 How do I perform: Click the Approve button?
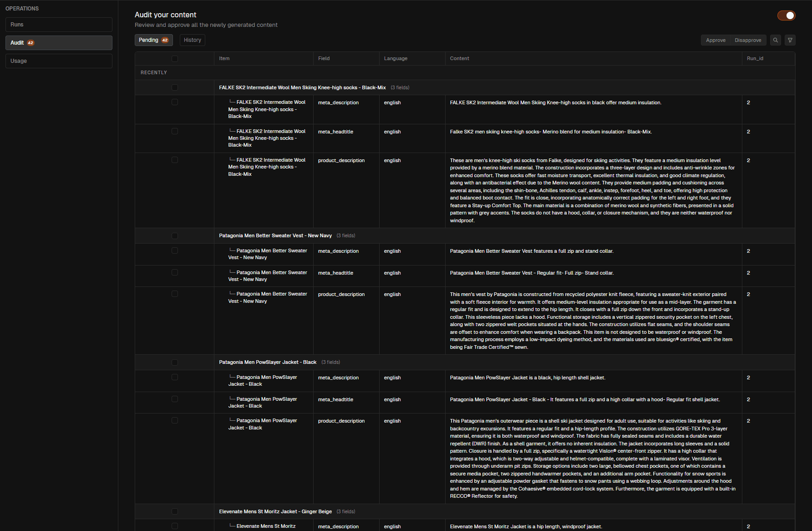715,40
